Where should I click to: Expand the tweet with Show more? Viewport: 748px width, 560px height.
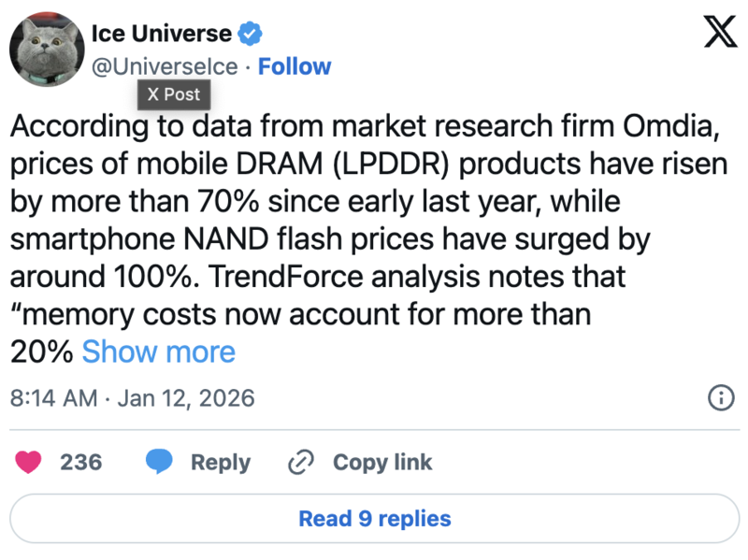pos(159,352)
